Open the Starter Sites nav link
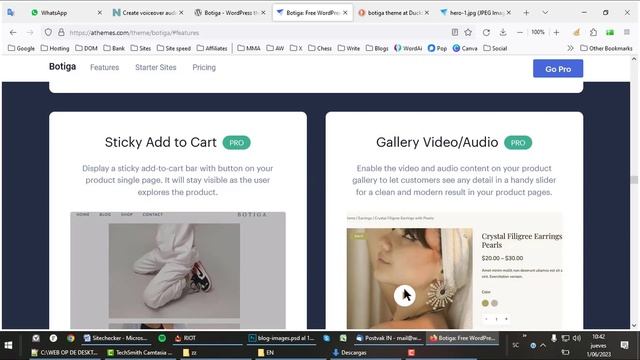 click(x=156, y=67)
